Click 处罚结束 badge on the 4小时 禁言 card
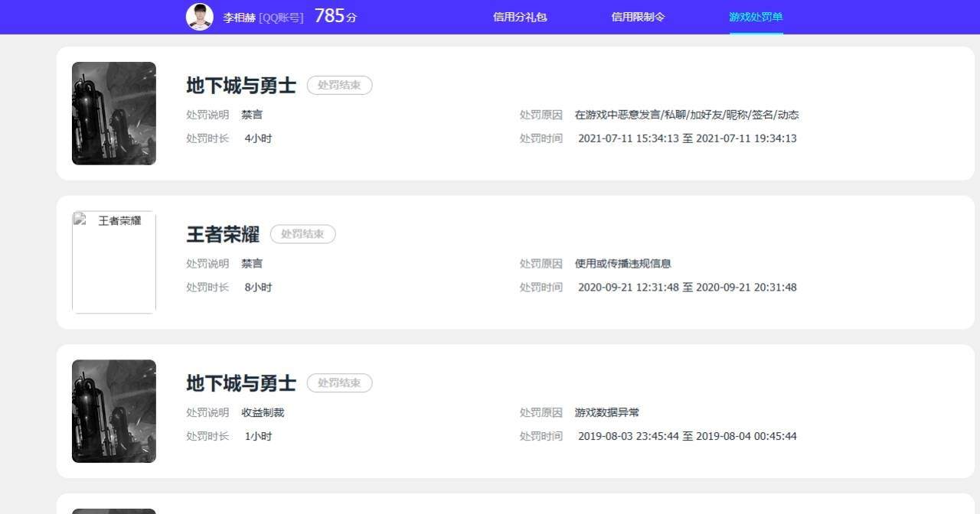Viewport: 980px width, 514px height. coord(340,86)
